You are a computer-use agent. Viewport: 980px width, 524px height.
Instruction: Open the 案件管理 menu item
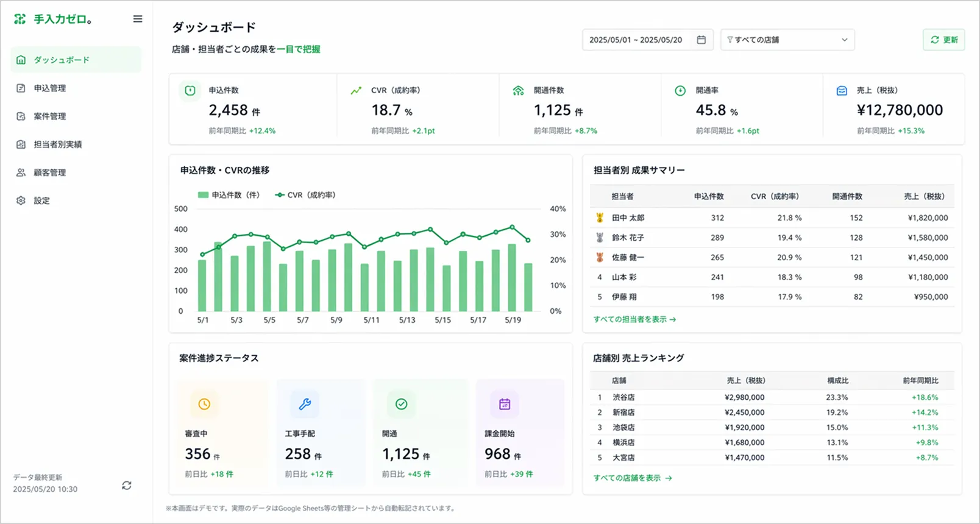pos(76,116)
